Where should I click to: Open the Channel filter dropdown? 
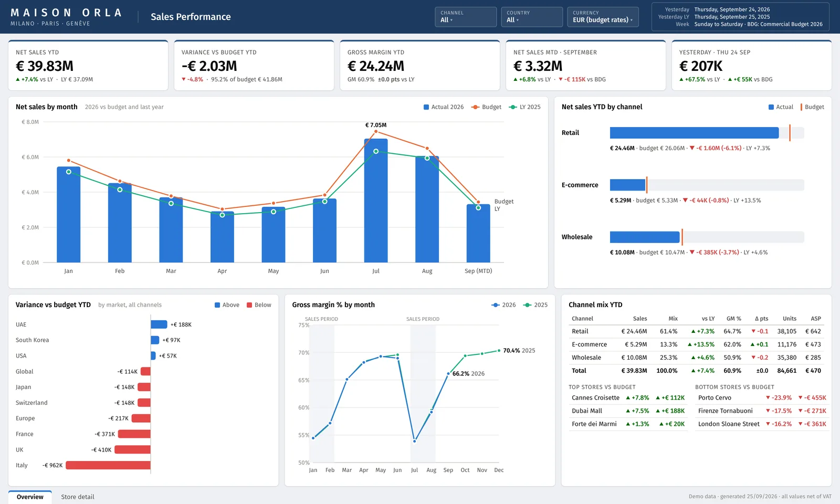pyautogui.click(x=466, y=17)
